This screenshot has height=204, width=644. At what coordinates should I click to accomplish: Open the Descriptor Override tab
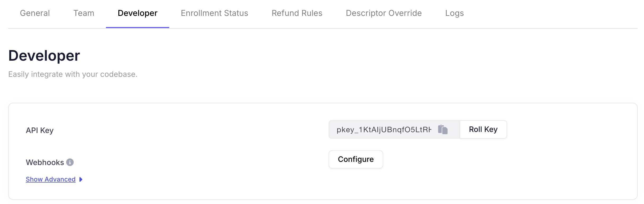[384, 13]
